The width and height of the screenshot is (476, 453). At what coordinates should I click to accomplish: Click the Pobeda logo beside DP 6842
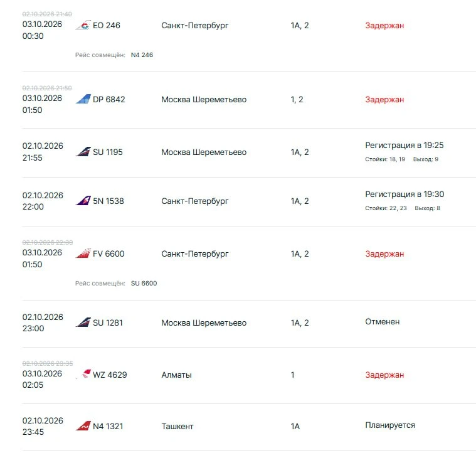[83, 99]
